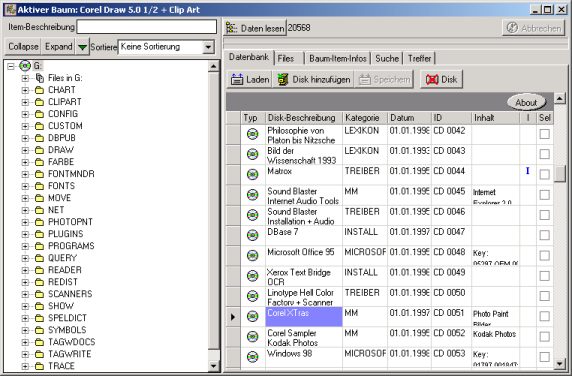Open the Keine Sortierung sort dropdown
Viewport: 572px width, 376px height.
coord(208,47)
